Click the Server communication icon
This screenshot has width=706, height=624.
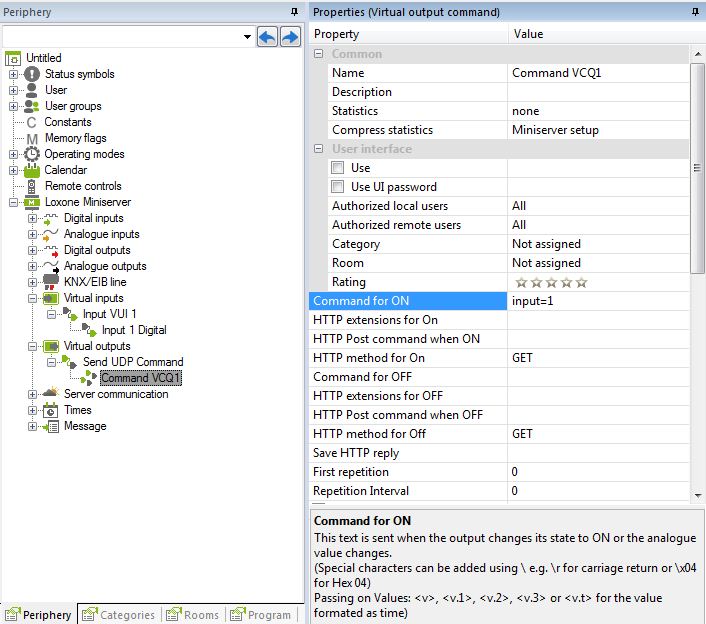[x=50, y=393]
